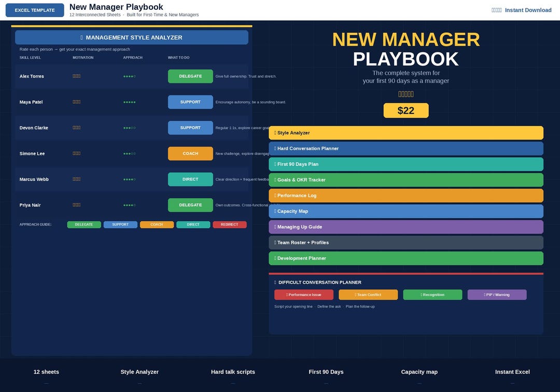
Task: Select the blue SUPPORT chip in the Approach Guide
Action: pyautogui.click(x=120, y=225)
